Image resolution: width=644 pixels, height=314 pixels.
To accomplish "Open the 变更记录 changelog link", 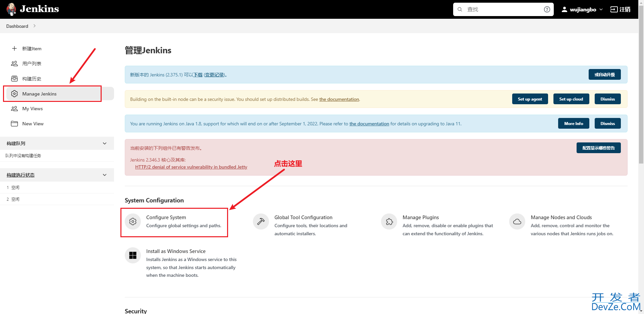I will 214,75.
